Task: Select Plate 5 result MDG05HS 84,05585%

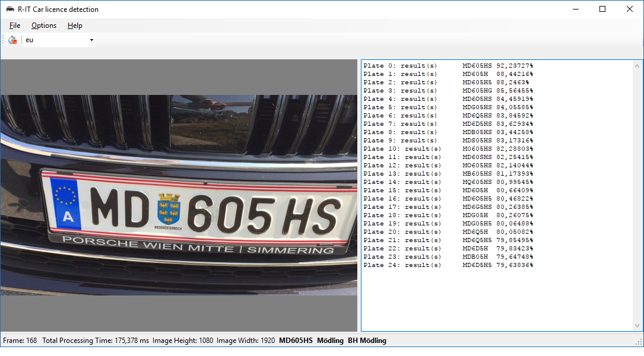Action: click(x=448, y=107)
